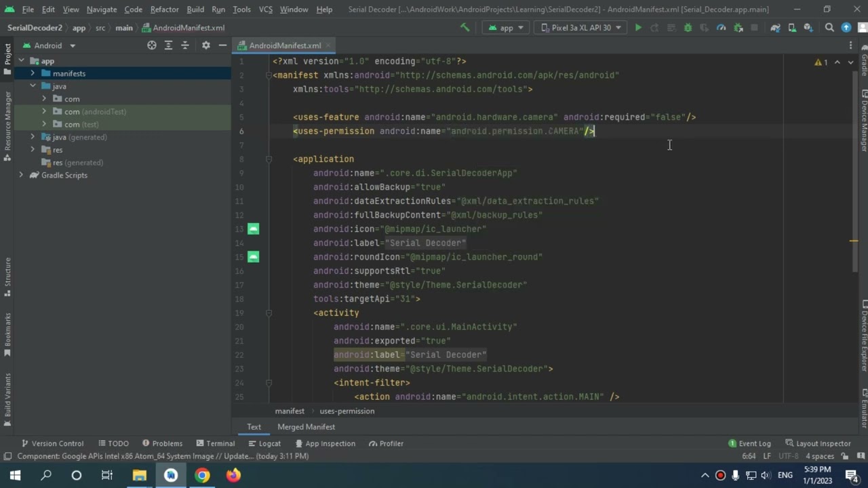Viewport: 868px width, 488px height.
Task: Run the app with the green play button
Action: [x=638, y=28]
